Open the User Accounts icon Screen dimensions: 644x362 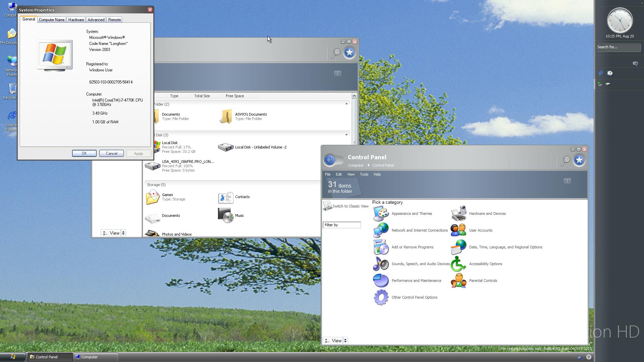[458, 230]
